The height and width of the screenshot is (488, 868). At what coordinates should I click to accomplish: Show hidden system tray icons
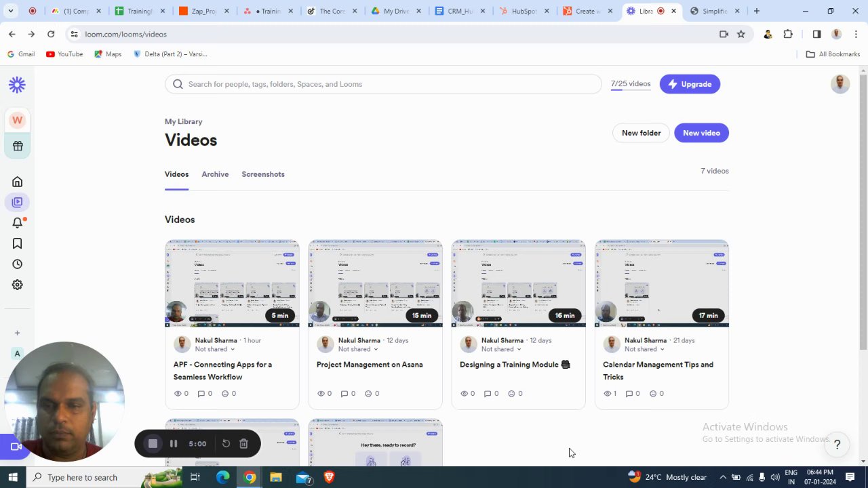(x=722, y=477)
